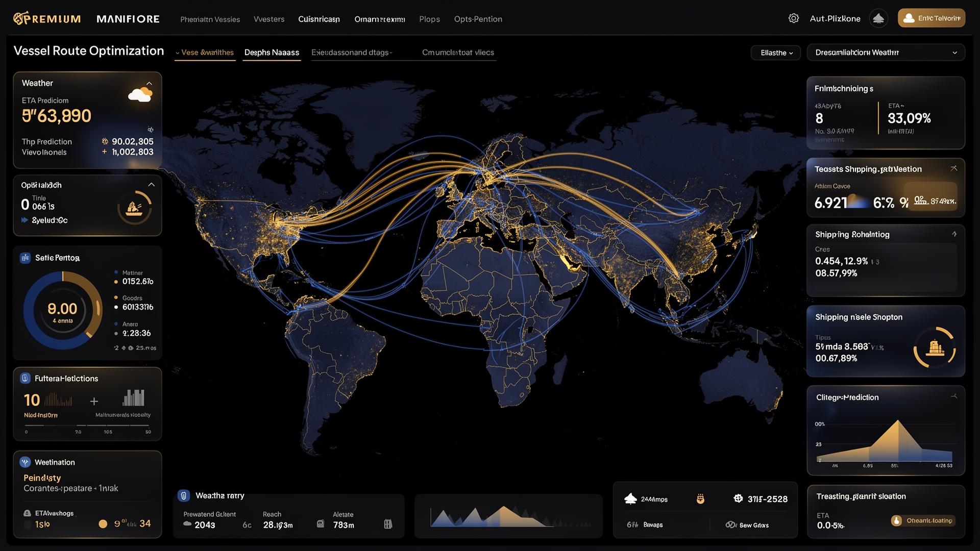Click the Oheantic-foating button
The image size is (980, 551).
click(923, 520)
